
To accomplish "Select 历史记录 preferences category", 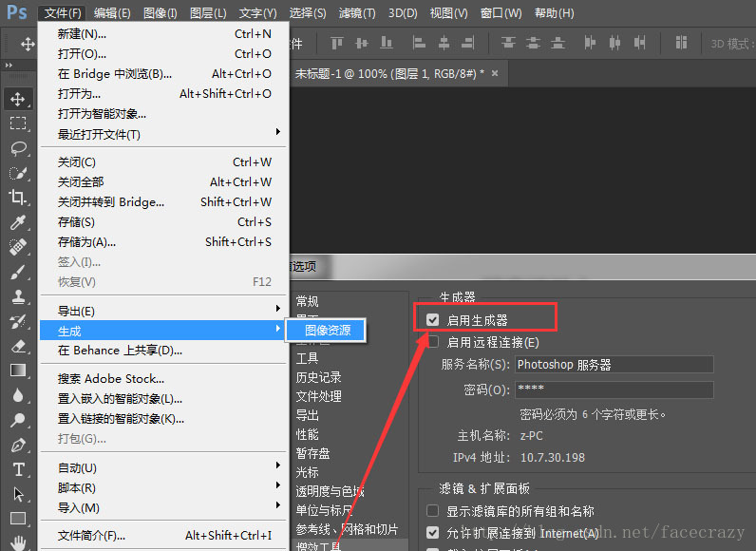I will coord(318,377).
